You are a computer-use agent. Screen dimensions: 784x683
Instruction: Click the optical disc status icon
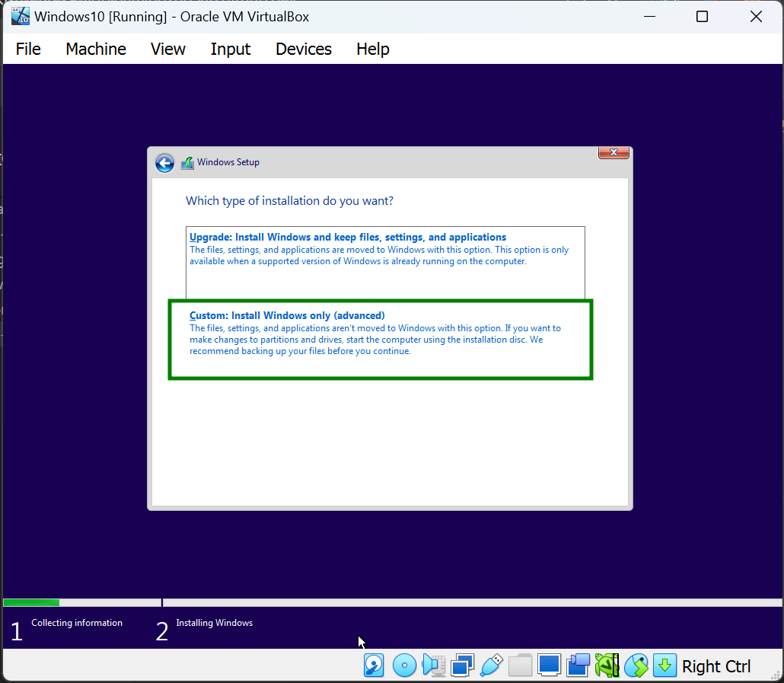coord(404,665)
